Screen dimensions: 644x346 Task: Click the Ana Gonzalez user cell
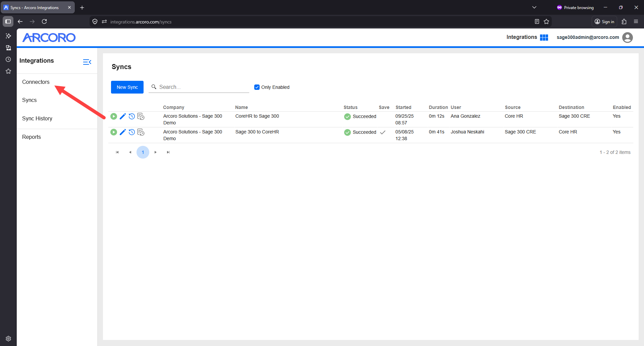pos(465,116)
